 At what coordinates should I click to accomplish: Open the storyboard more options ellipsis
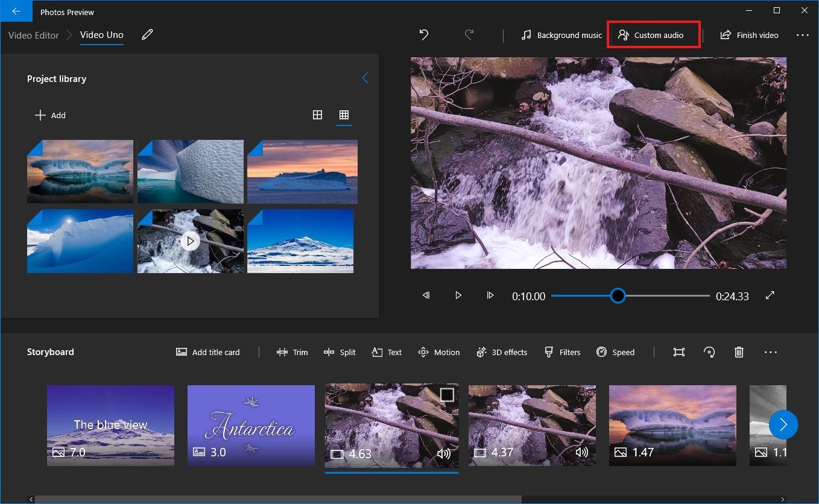click(770, 352)
